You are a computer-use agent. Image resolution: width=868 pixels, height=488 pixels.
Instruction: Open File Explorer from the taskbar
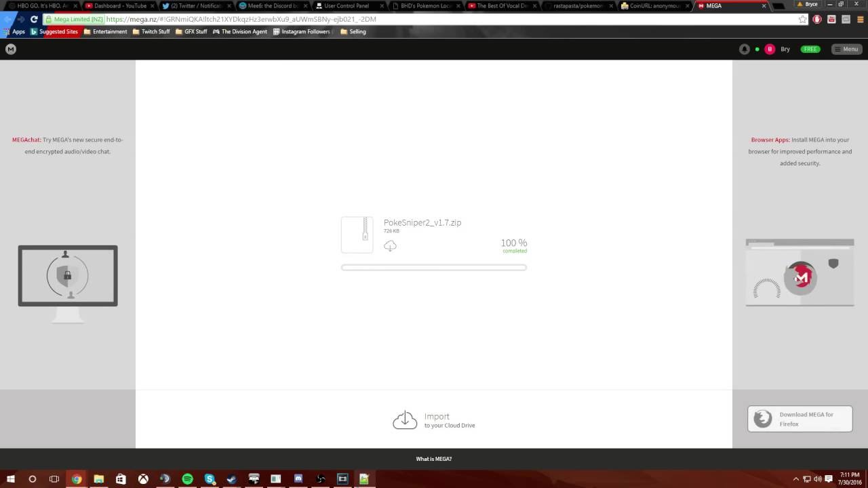[98, 479]
